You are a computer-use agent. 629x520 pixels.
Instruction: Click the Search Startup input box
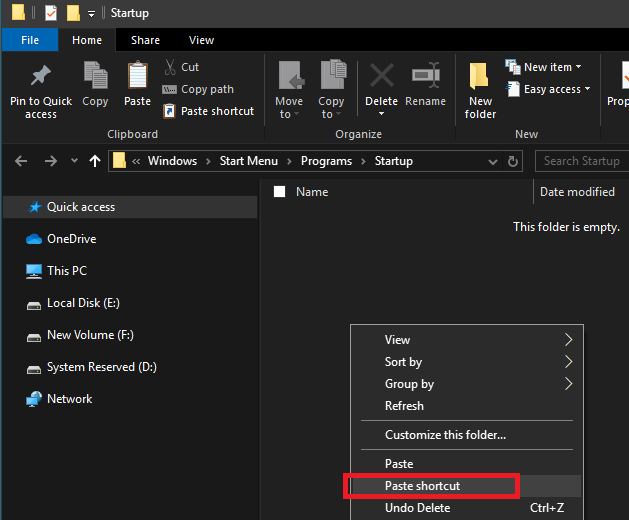coord(582,161)
